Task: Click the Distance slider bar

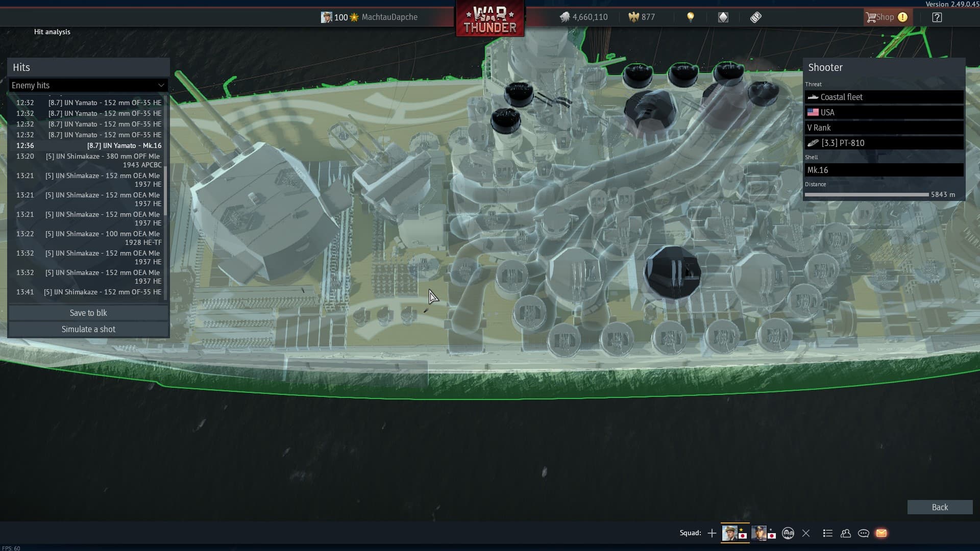Action: (x=866, y=194)
